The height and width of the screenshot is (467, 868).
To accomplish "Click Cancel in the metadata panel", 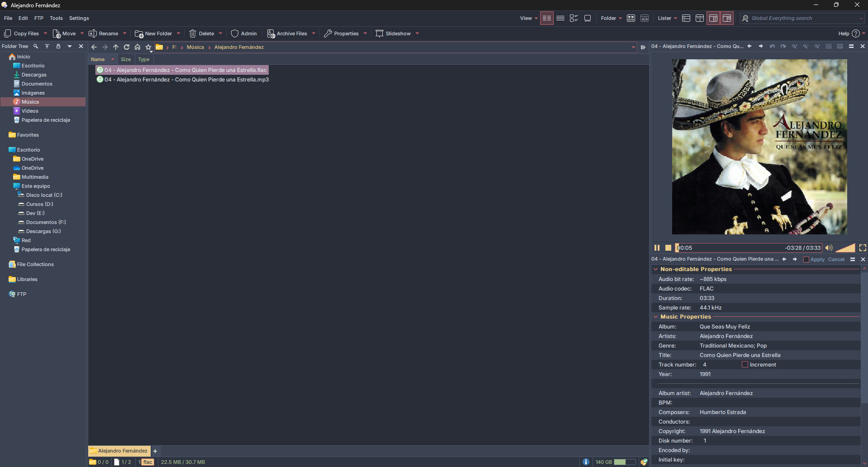I will click(x=836, y=259).
